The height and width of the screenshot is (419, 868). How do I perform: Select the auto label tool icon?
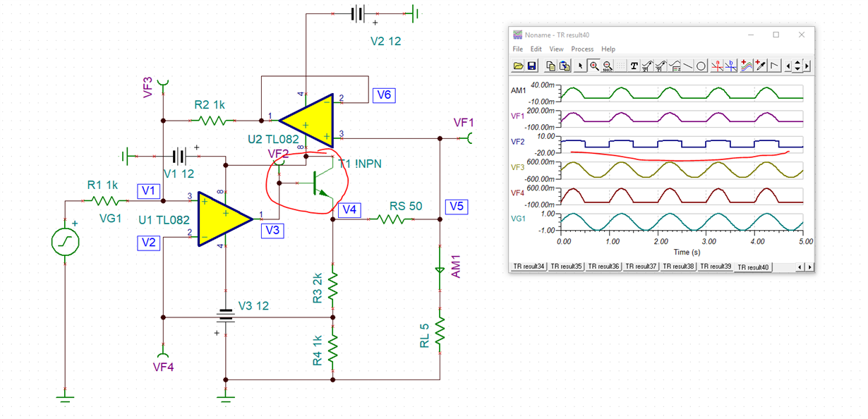[647, 66]
